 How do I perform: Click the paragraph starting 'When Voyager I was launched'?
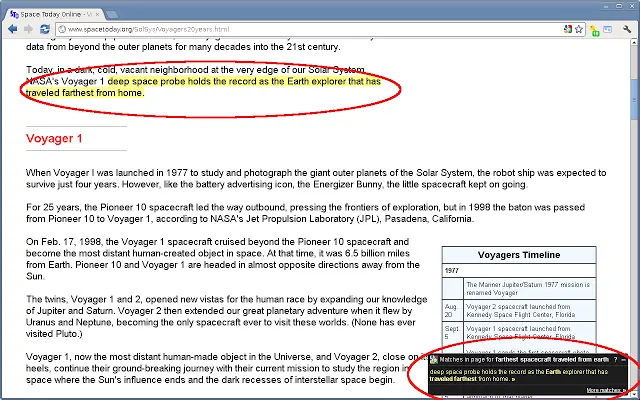(316, 178)
